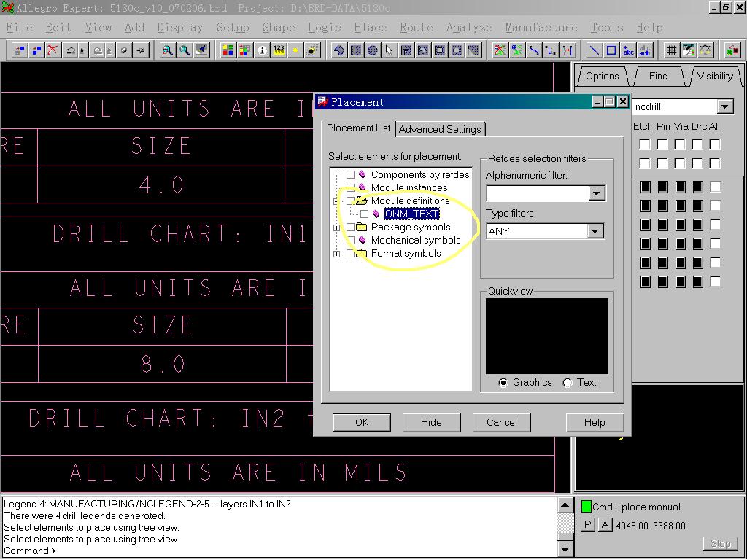Image resolution: width=747 pixels, height=560 pixels.
Task: Click the green Cmd status color indicator
Action: [x=586, y=507]
